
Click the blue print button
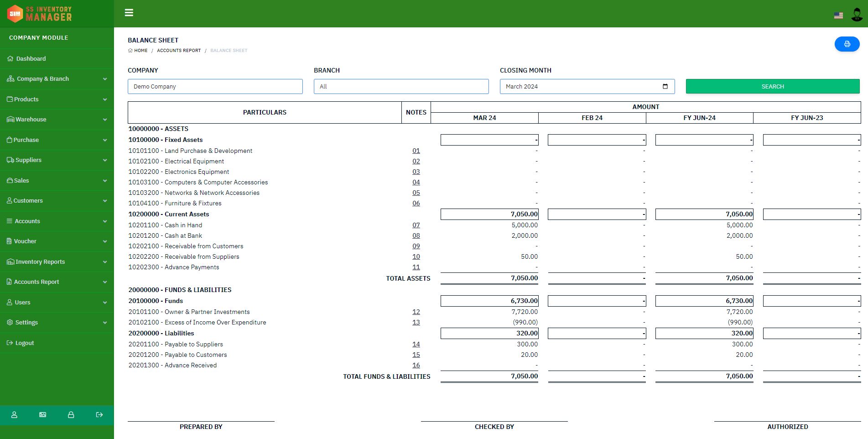point(847,44)
